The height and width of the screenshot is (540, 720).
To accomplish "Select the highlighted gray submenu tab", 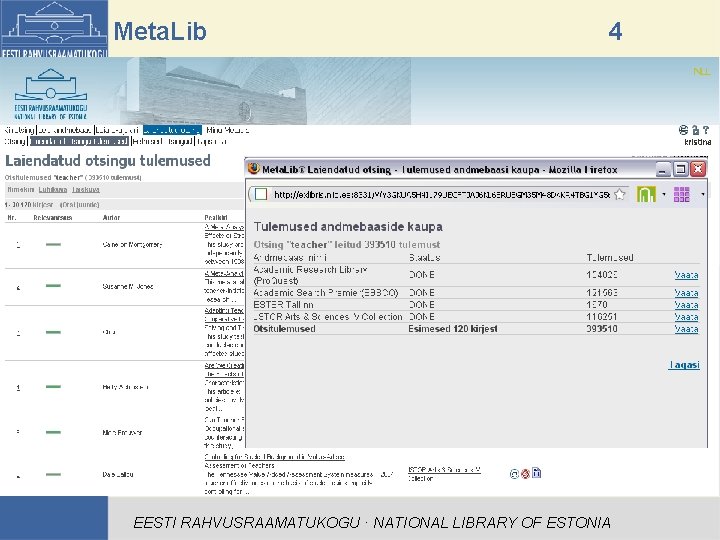I will [79, 141].
